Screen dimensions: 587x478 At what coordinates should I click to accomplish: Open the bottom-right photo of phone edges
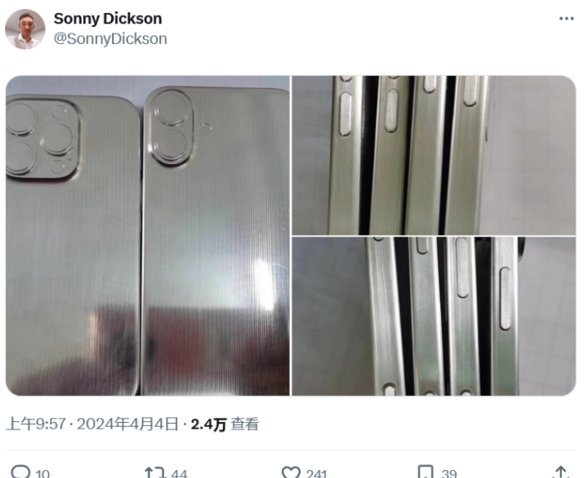click(434, 316)
